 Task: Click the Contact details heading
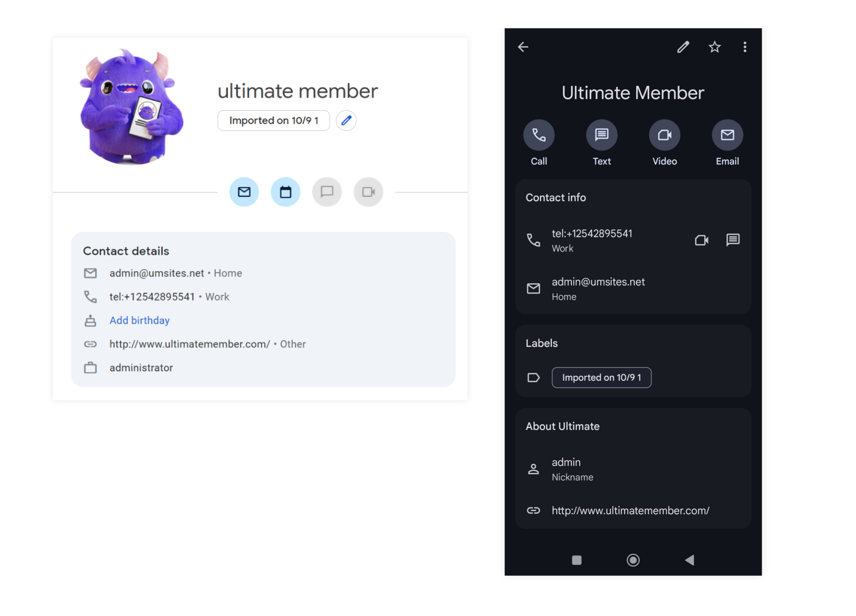(126, 251)
